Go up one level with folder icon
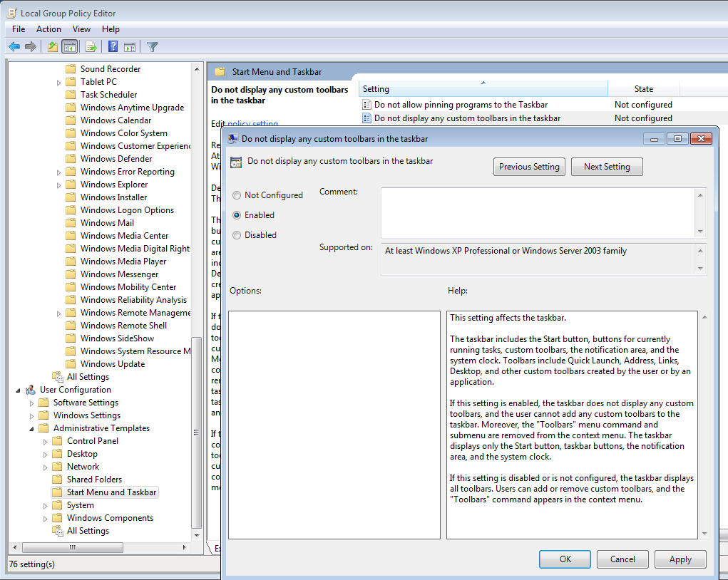Viewport: 728px width, 580px height. click(x=53, y=46)
